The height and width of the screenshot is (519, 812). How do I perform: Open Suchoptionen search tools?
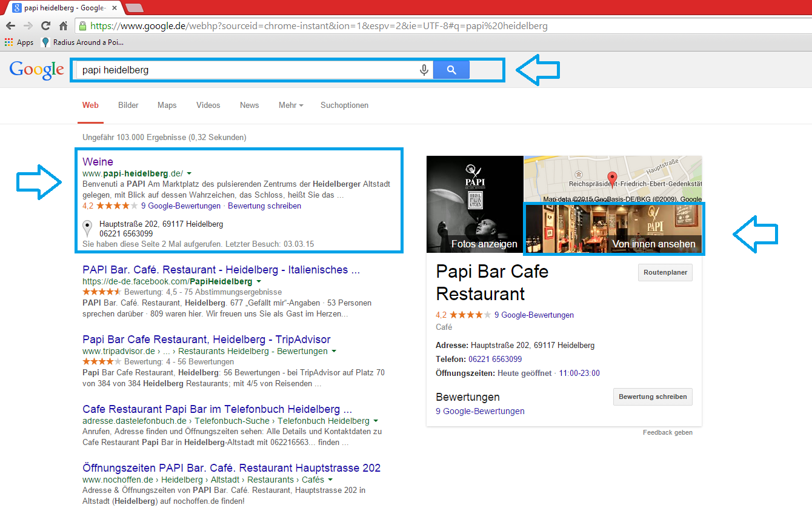(x=344, y=105)
